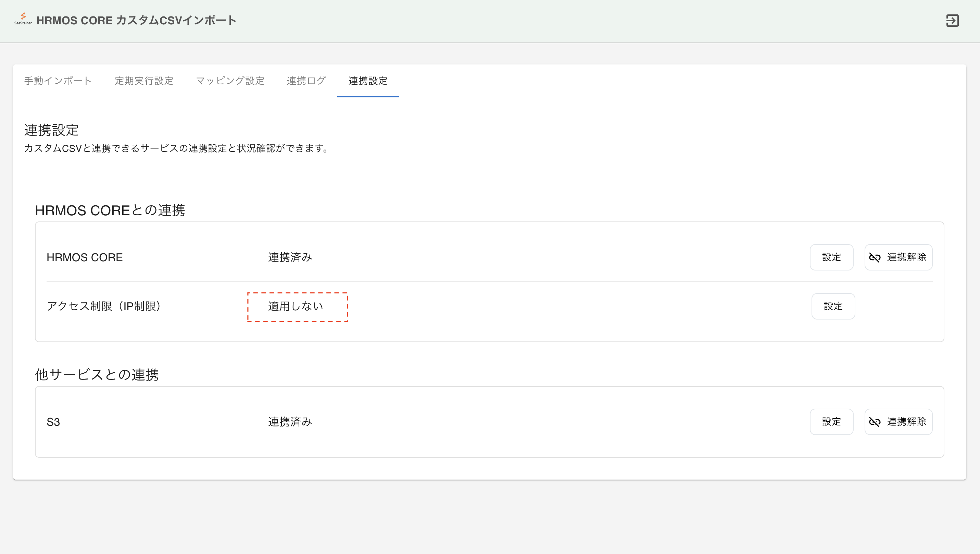
Task: Click 設定 button in the HRMOS CORE row
Action: [x=831, y=257]
